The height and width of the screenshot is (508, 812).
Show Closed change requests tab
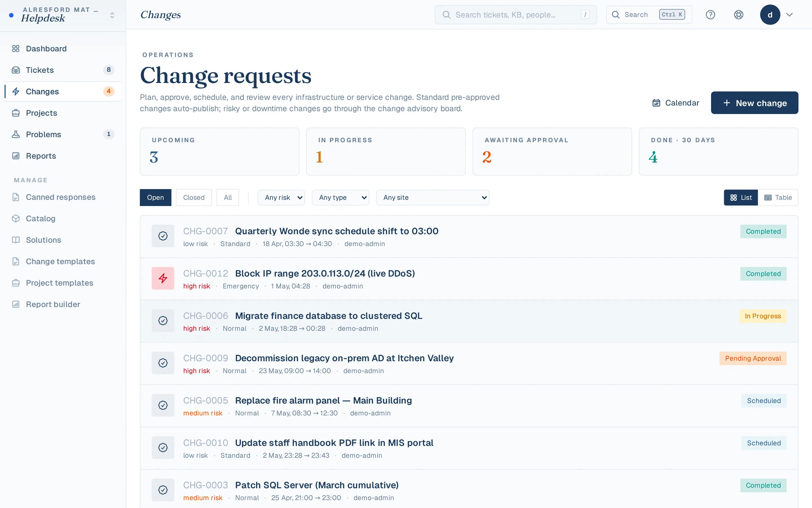coord(194,198)
